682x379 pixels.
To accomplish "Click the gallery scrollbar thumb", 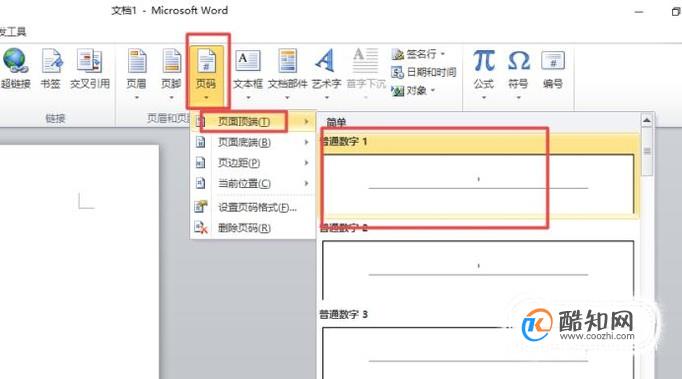I will click(647, 151).
